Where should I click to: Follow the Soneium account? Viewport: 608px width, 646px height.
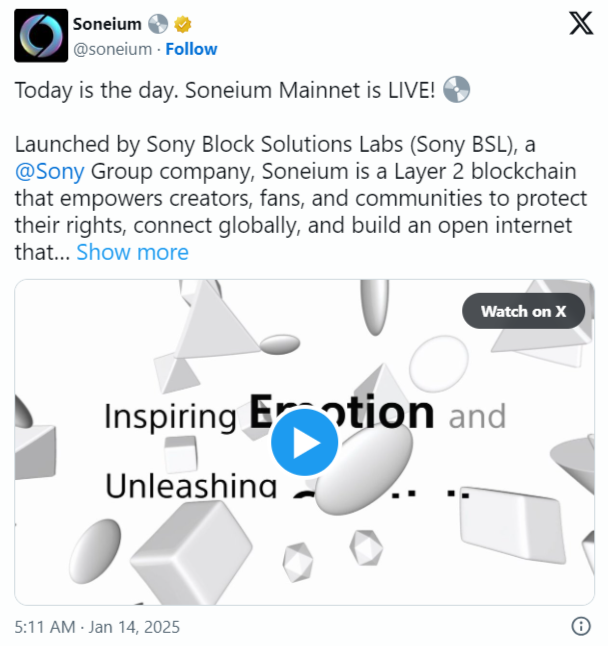[x=191, y=49]
